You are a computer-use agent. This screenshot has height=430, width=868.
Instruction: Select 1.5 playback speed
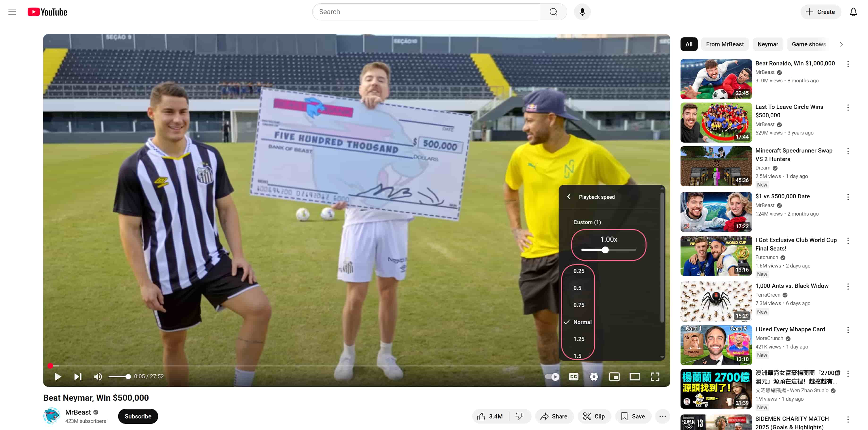(x=578, y=356)
